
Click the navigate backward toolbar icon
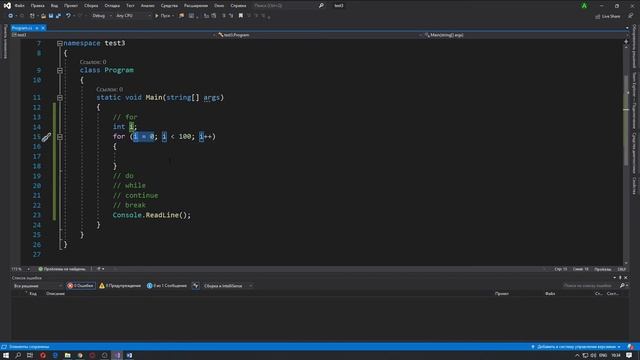click(10, 16)
